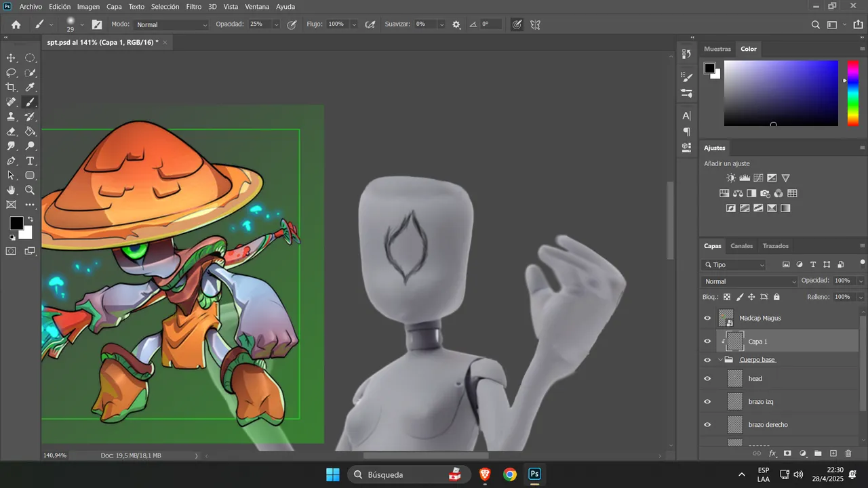Switch to the Trazados tab
Viewport: 868px width, 488px height.
[x=776, y=246]
